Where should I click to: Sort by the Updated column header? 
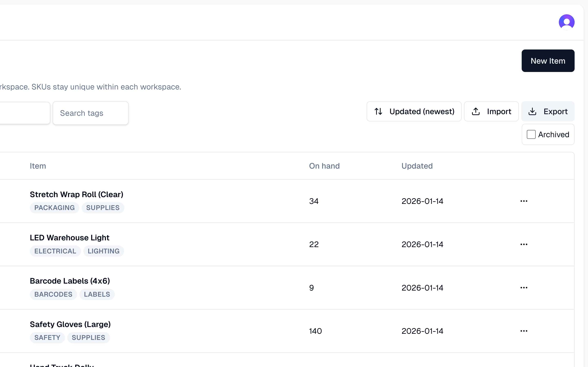click(x=417, y=166)
